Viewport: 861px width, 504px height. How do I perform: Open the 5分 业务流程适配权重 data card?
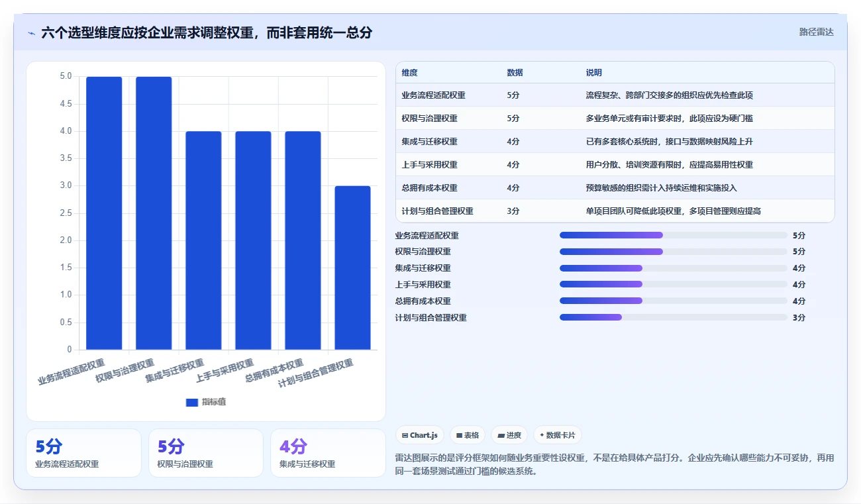83,453
